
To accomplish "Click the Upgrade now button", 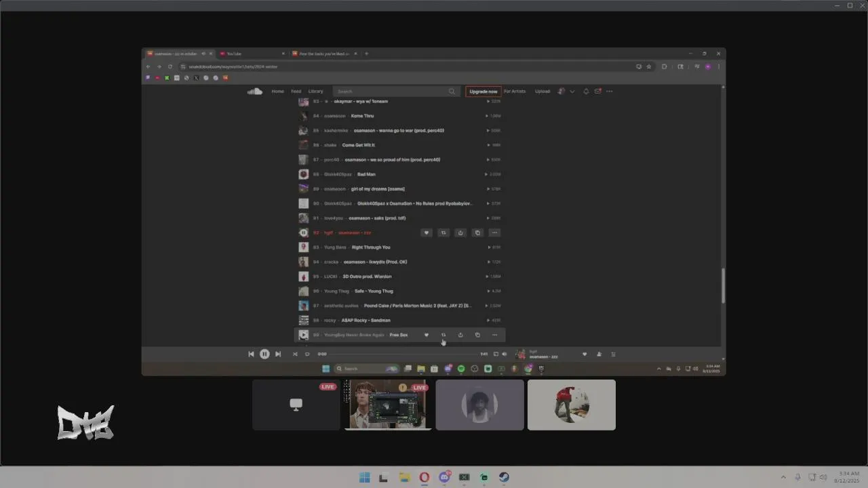I will coord(484,91).
